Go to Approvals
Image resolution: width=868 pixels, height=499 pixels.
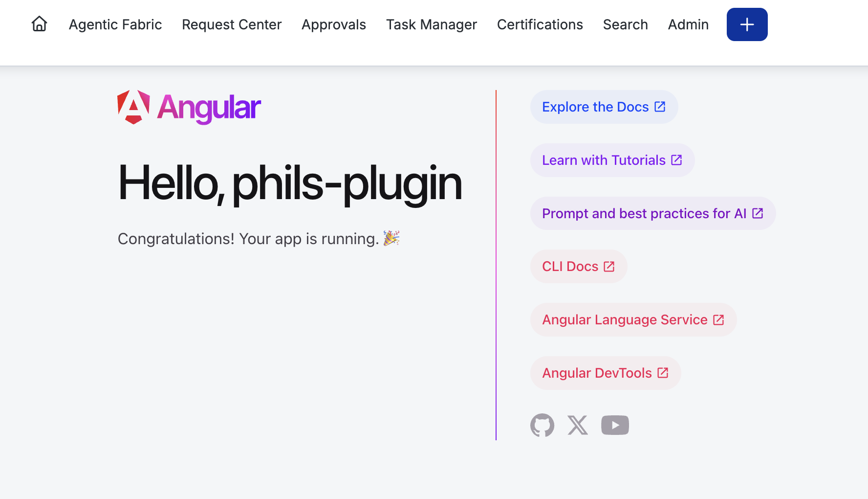pyautogui.click(x=334, y=24)
